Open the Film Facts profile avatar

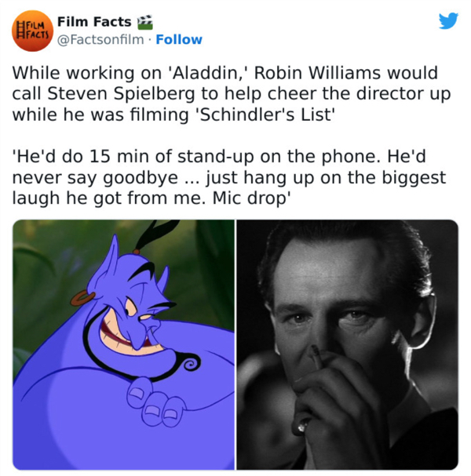coord(32,31)
